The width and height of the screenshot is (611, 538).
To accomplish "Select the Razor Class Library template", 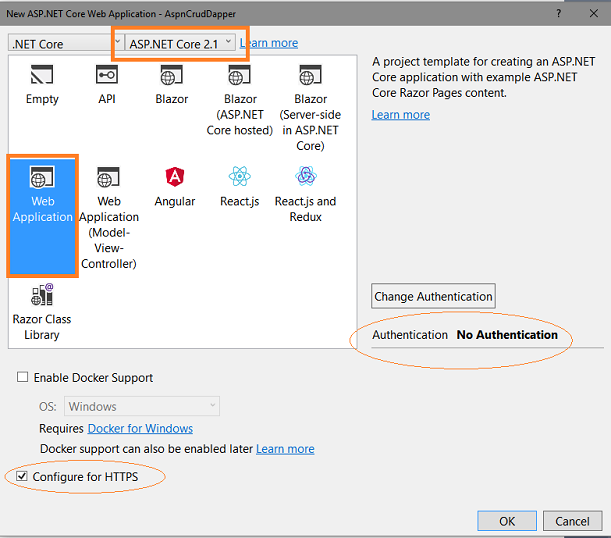I will click(42, 312).
